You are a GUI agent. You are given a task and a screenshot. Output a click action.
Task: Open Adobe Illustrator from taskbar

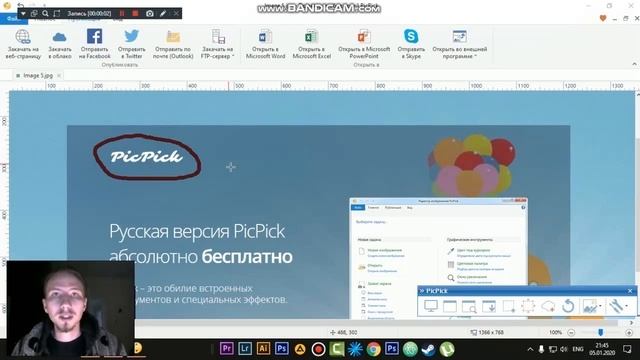[263, 349]
